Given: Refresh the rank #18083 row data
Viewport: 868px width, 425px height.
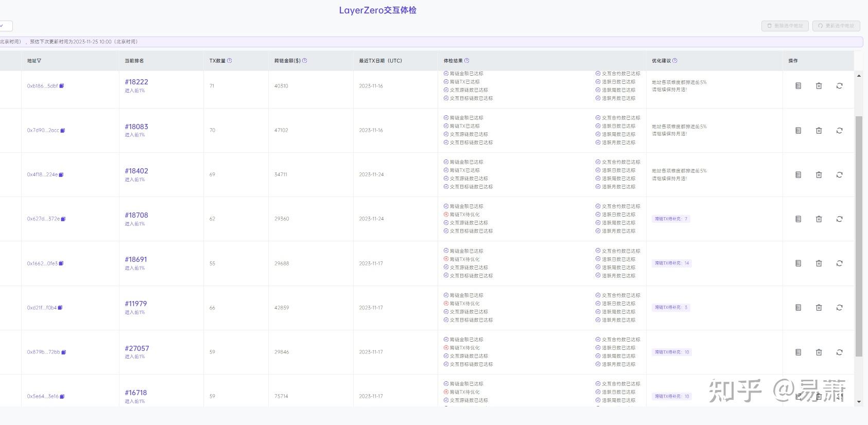Looking at the screenshot, I should (x=840, y=130).
